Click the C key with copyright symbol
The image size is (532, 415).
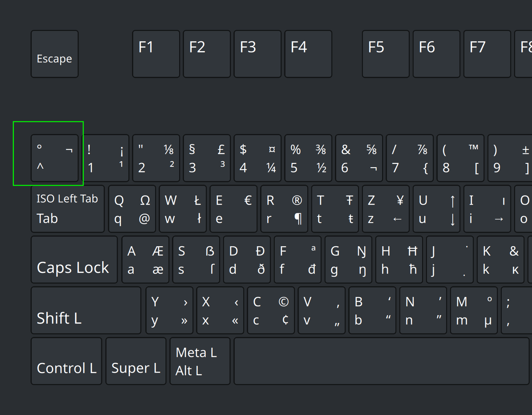271,311
